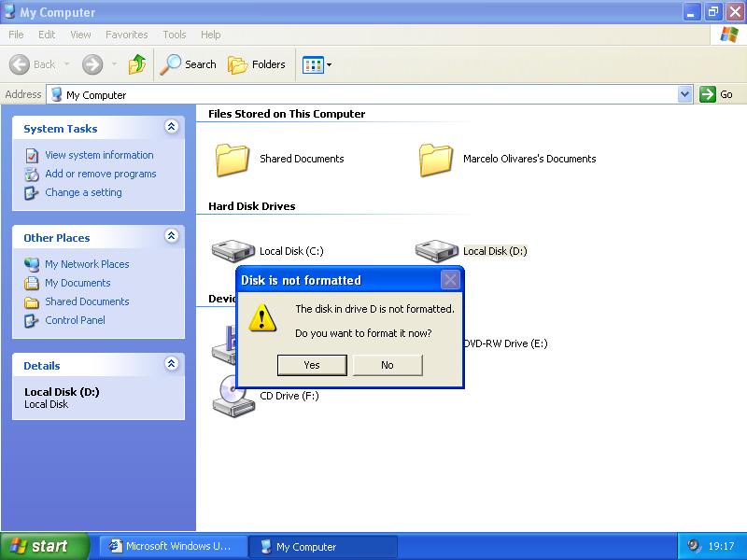Image resolution: width=747 pixels, height=560 pixels.
Task: Close the Disk is not formatted dialog
Action: (x=450, y=280)
